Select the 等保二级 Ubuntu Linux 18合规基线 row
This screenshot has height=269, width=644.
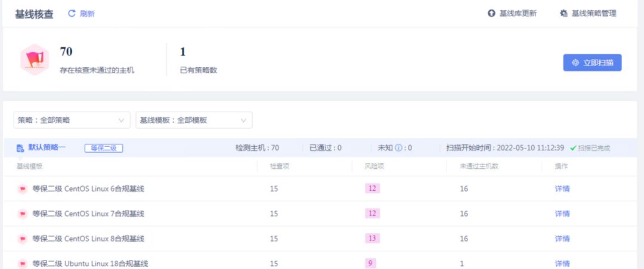[x=90, y=264]
